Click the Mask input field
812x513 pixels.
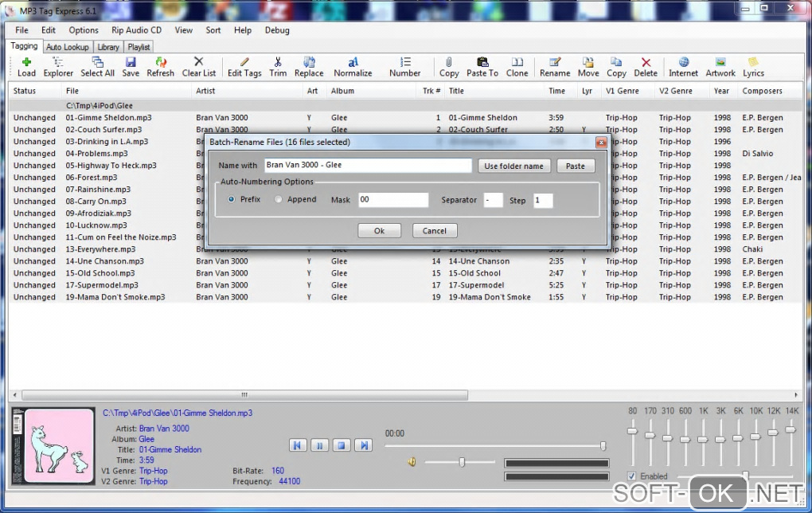(393, 199)
